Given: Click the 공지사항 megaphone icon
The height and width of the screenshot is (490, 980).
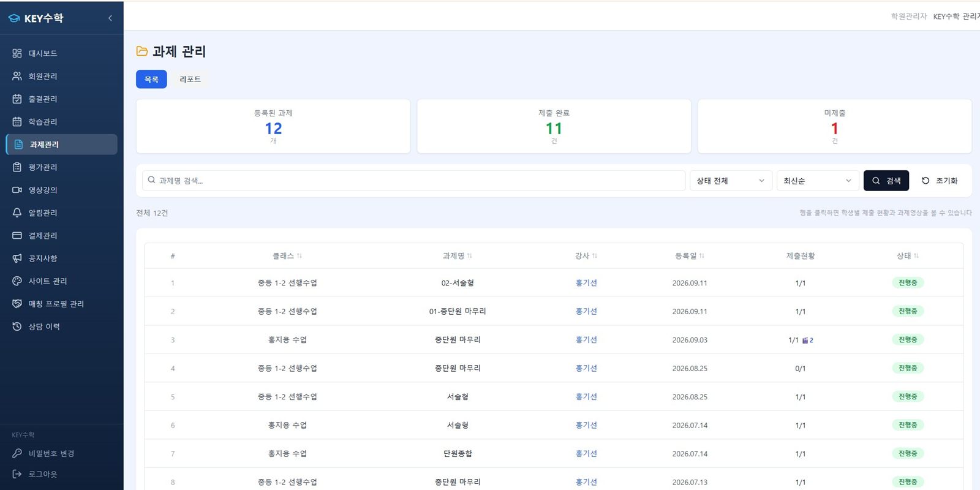Looking at the screenshot, I should pos(17,258).
